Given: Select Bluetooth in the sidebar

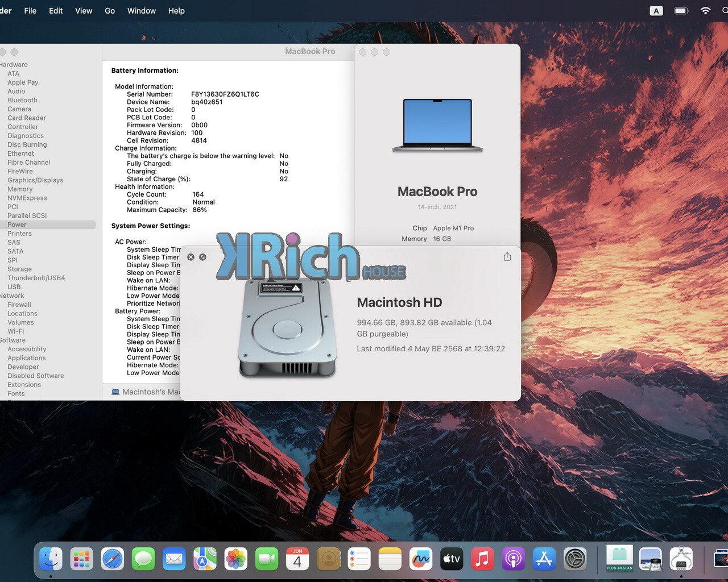Looking at the screenshot, I should 22,100.
